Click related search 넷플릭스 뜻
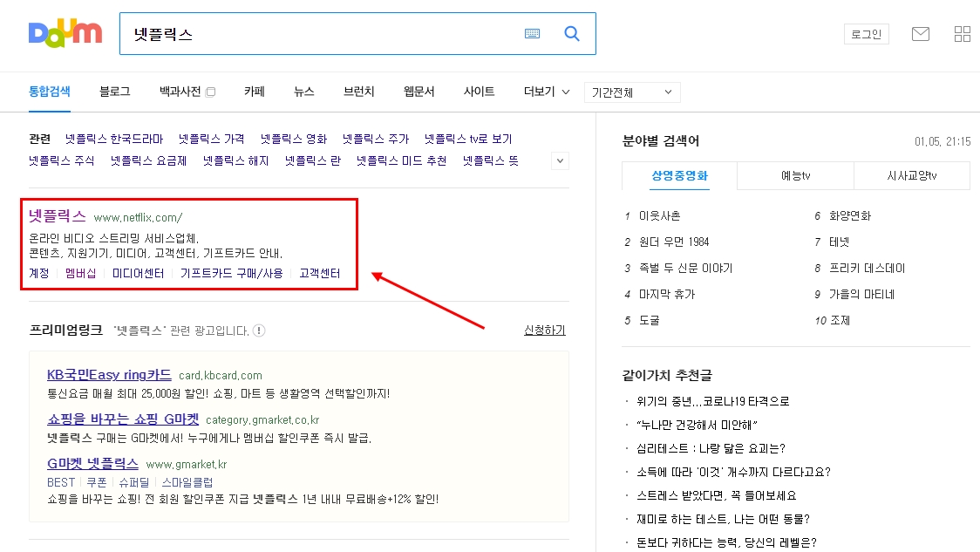 click(491, 160)
